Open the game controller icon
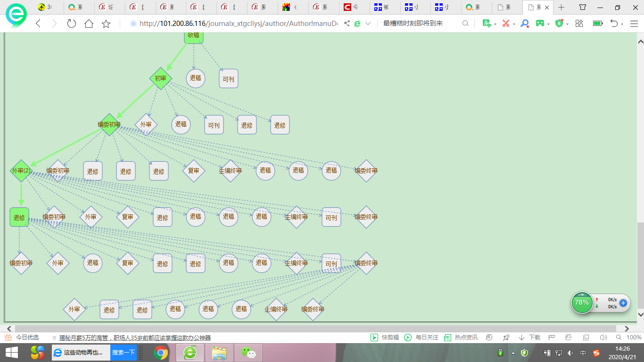 pos(540,24)
